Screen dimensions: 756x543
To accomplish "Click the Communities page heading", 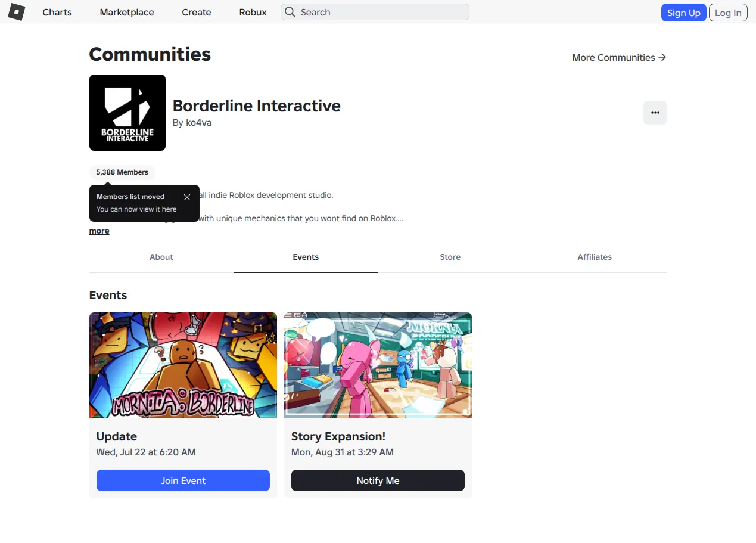I will pyautogui.click(x=150, y=54).
